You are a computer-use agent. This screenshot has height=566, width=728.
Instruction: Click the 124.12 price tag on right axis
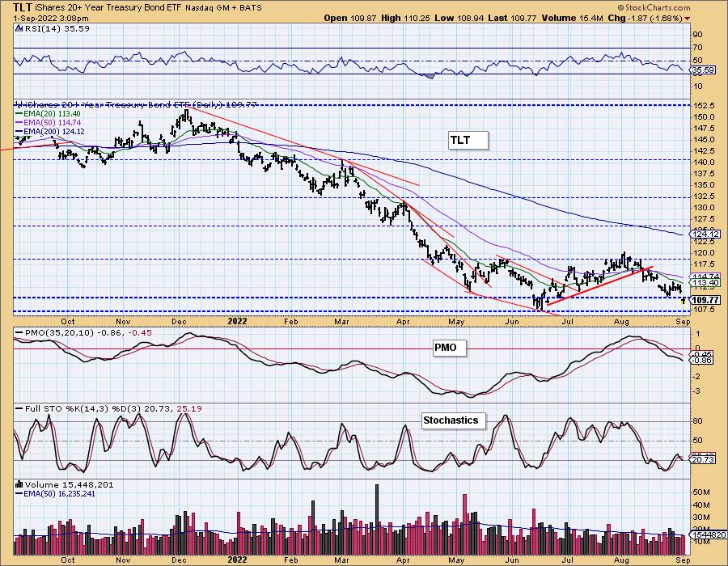point(705,234)
